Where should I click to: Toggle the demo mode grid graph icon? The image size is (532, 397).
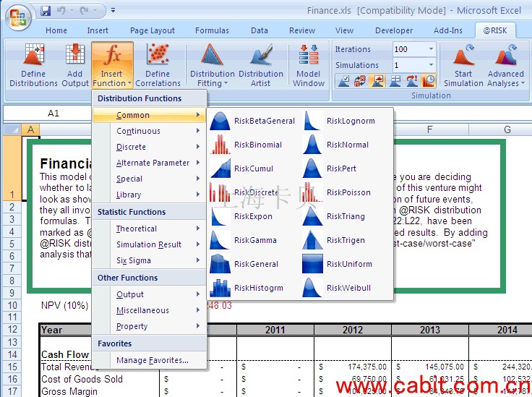395,81
